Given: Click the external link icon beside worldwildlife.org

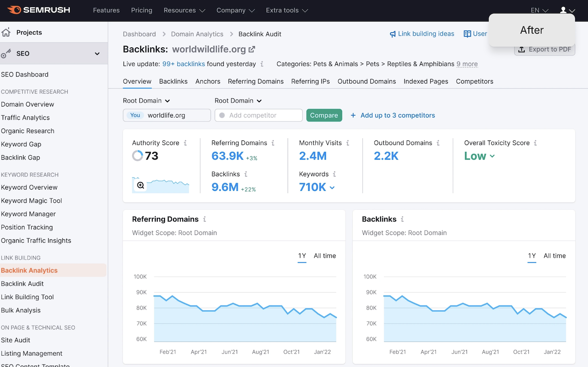Looking at the screenshot, I should tap(252, 49).
